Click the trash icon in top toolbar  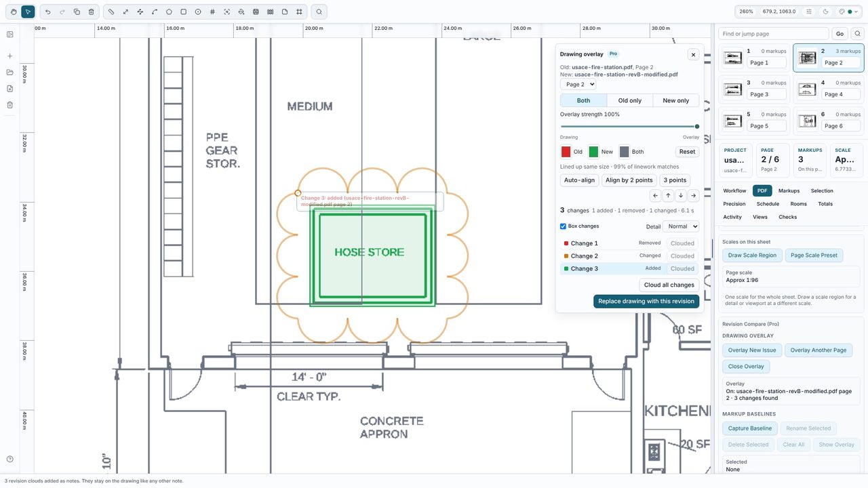(91, 12)
